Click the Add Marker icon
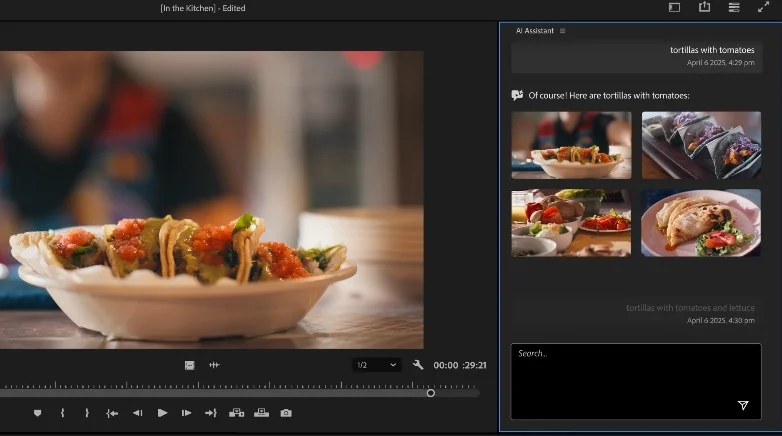The width and height of the screenshot is (782, 436). pos(38,413)
